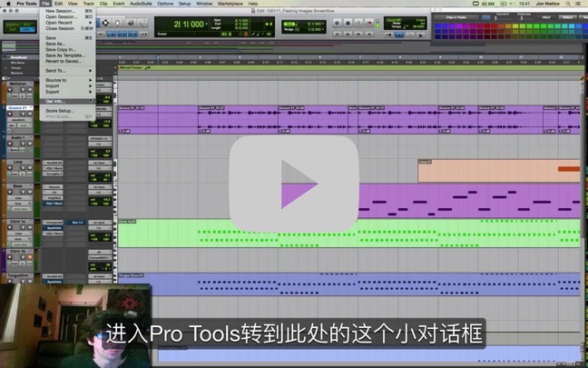Record-enable the Audio 1 track
The width and height of the screenshot is (588, 368).
pos(9,144)
